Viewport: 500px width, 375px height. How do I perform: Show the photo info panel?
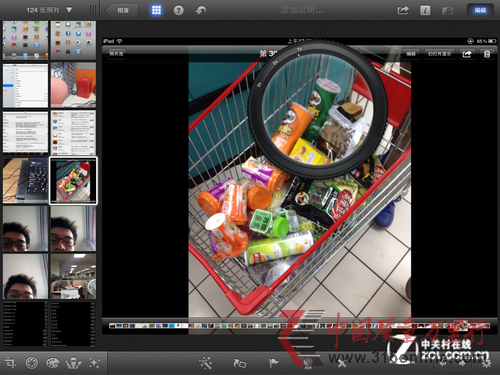425,10
